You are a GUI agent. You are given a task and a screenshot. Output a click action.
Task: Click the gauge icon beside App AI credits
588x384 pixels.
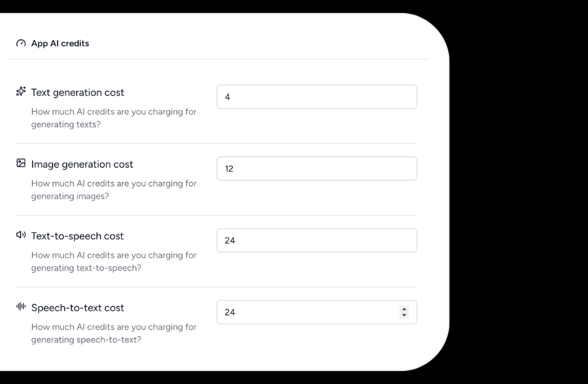[20, 43]
